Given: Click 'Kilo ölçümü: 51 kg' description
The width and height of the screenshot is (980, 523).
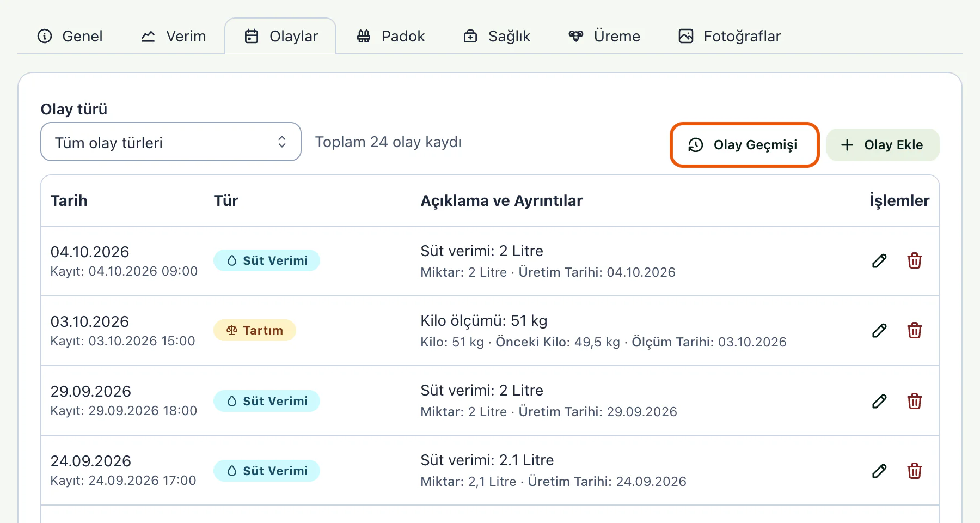Looking at the screenshot, I should pos(484,320).
